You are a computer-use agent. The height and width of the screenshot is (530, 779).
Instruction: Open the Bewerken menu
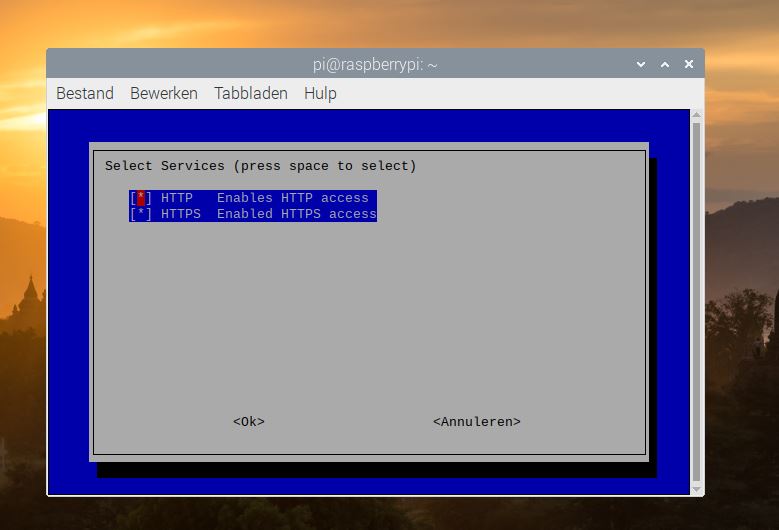tap(164, 93)
